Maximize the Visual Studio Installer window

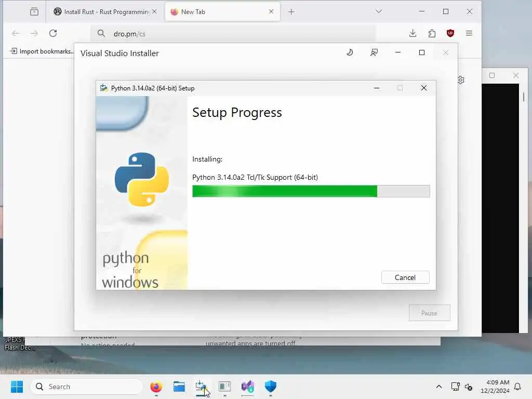click(422, 52)
